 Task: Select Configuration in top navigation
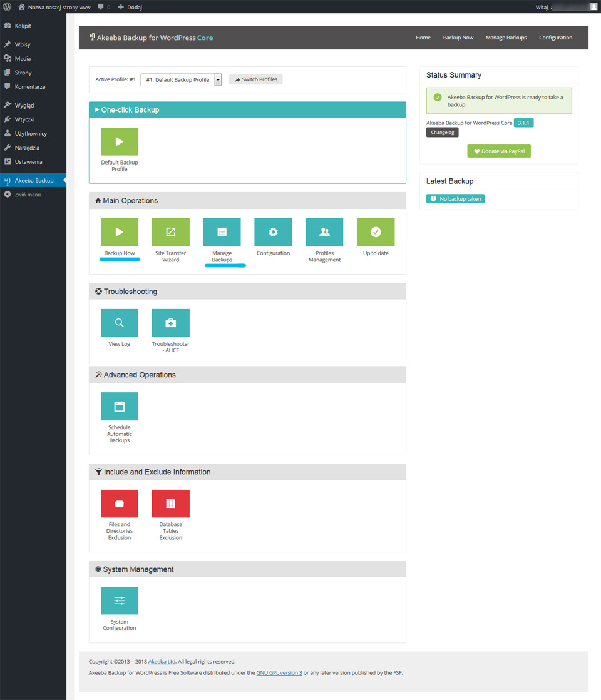pyautogui.click(x=555, y=38)
